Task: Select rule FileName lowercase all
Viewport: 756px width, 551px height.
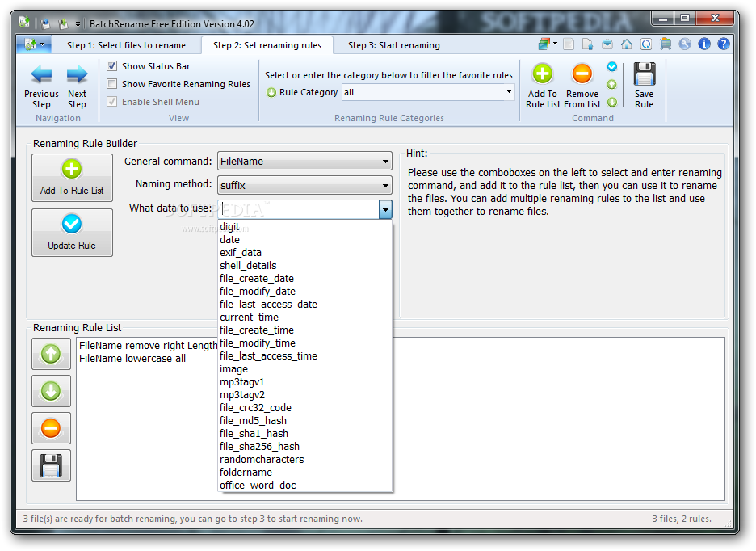Action: point(132,359)
